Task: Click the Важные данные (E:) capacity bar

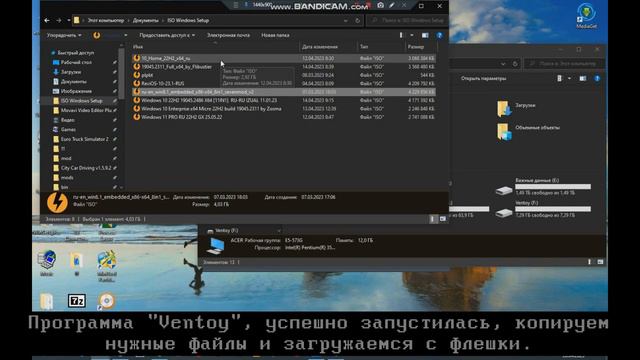Action: [x=553, y=187]
